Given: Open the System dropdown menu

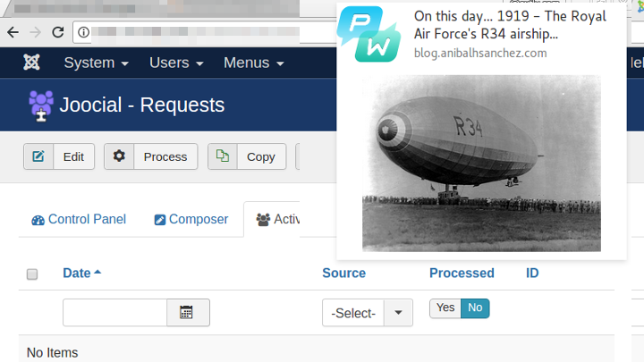Looking at the screenshot, I should pyautogui.click(x=96, y=63).
